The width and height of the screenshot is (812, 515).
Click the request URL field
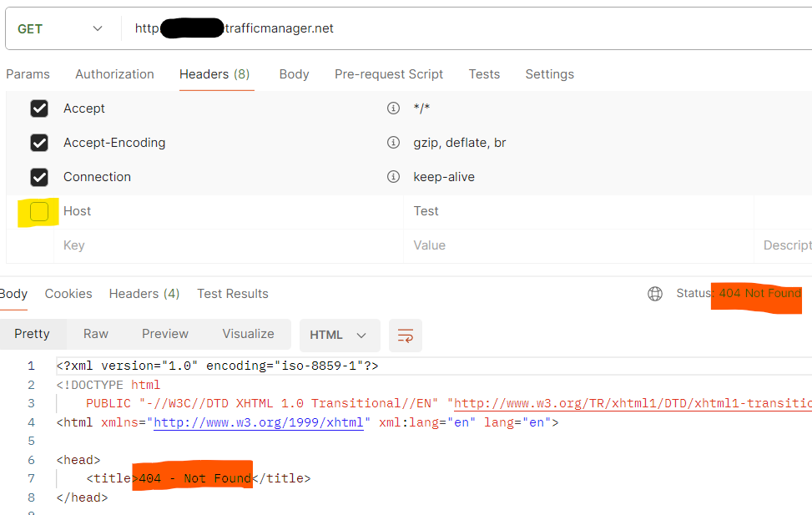click(466, 28)
